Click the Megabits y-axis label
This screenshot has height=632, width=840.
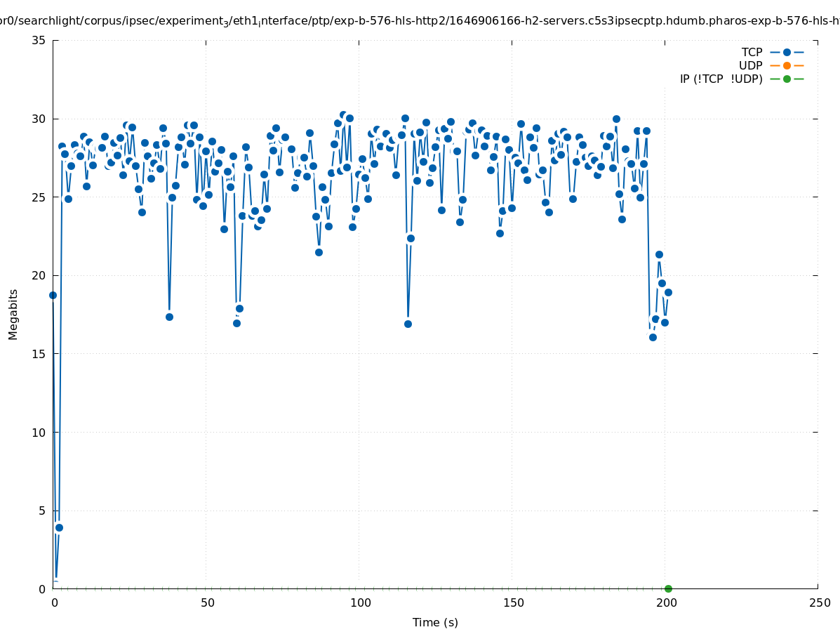[13, 314]
